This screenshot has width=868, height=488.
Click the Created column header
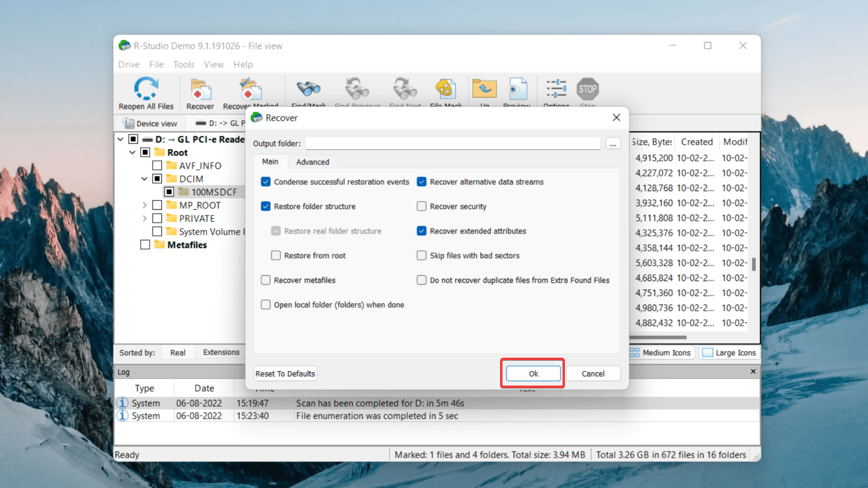pos(696,142)
